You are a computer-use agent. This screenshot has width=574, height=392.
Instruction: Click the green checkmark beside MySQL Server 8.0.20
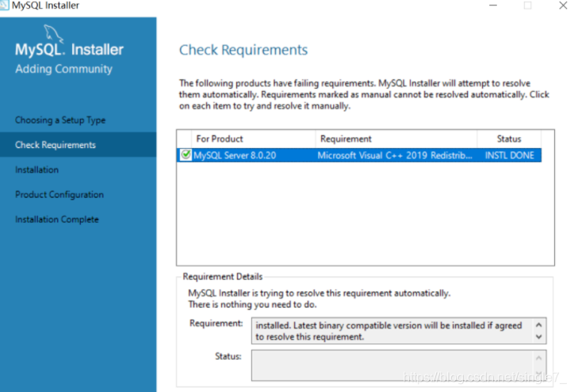click(x=186, y=154)
